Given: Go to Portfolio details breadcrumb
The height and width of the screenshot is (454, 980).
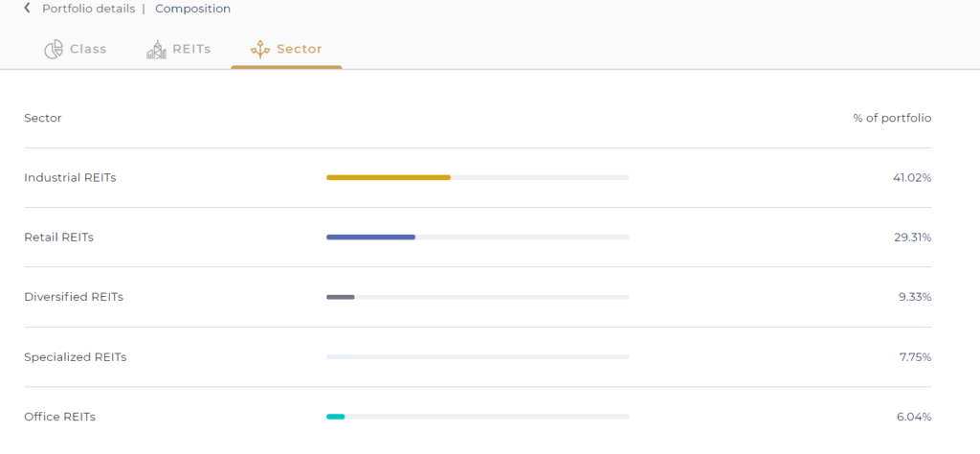Looking at the screenshot, I should [88, 9].
